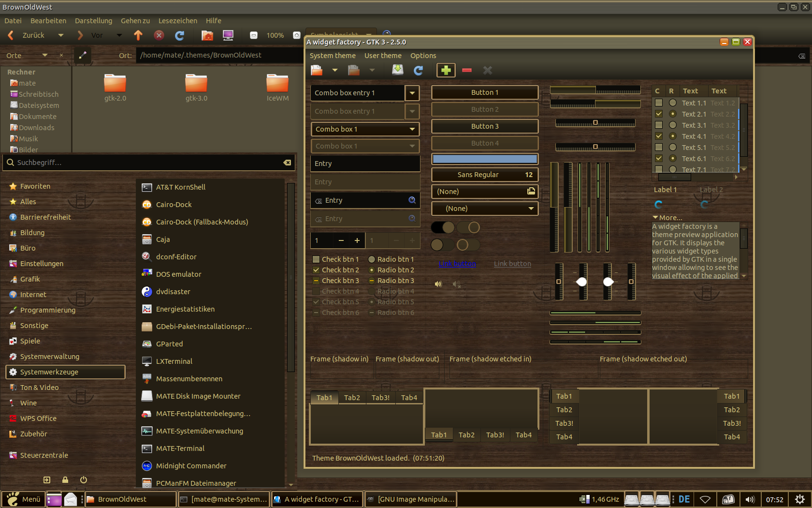Click the green plus add icon

pyautogui.click(x=446, y=71)
